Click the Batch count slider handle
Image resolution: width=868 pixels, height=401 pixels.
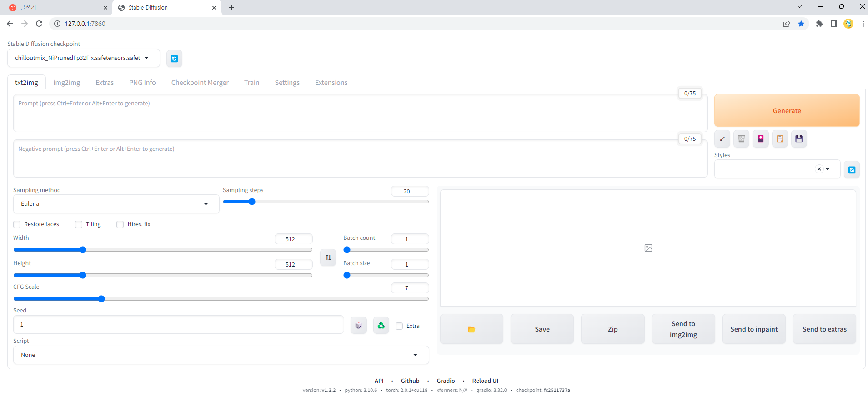coord(347,250)
